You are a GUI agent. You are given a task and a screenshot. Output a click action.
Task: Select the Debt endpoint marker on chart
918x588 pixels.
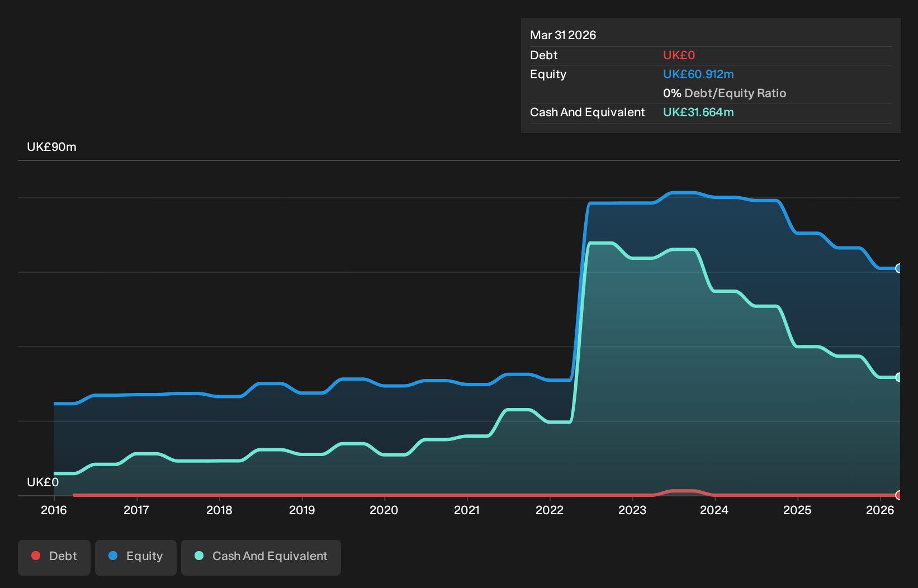[x=899, y=495]
